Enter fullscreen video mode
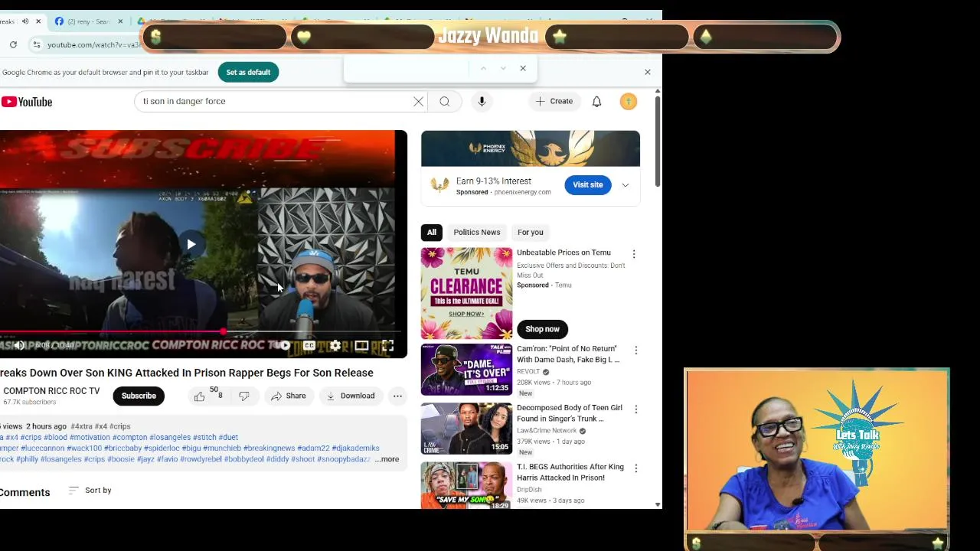 (387, 345)
